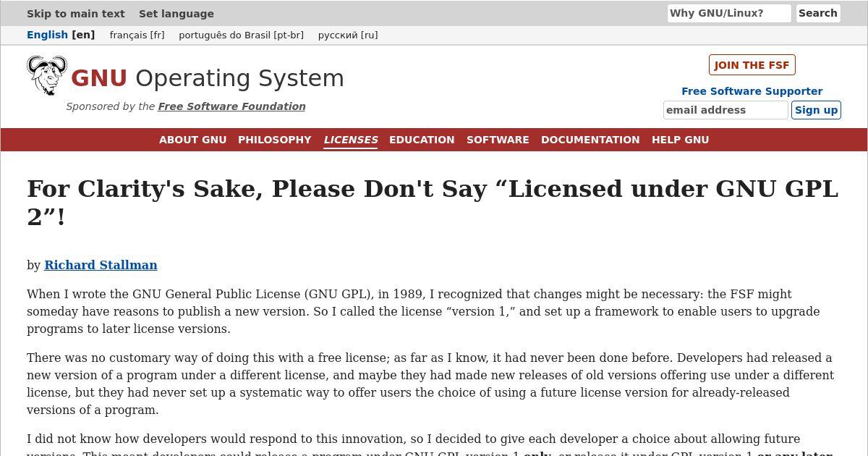The image size is (868, 456).
Task: Select English [en] language
Action: coord(61,35)
